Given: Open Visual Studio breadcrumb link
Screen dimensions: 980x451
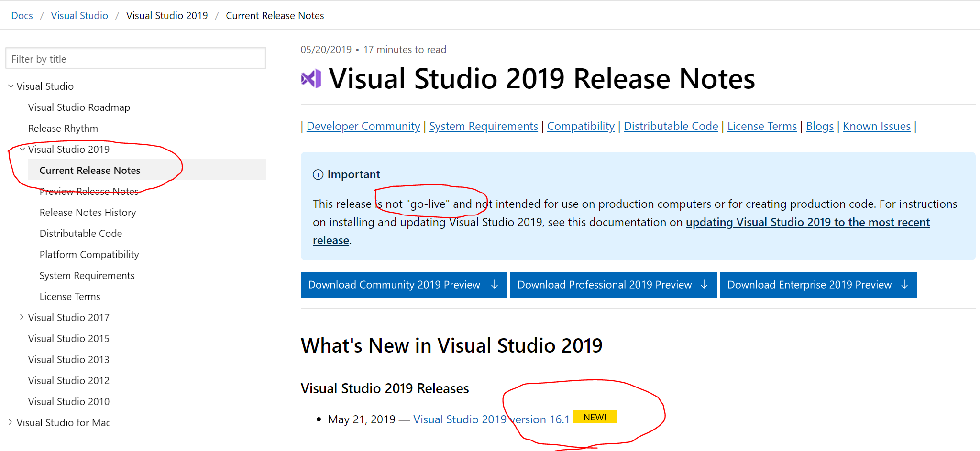Looking at the screenshot, I should click(x=79, y=16).
